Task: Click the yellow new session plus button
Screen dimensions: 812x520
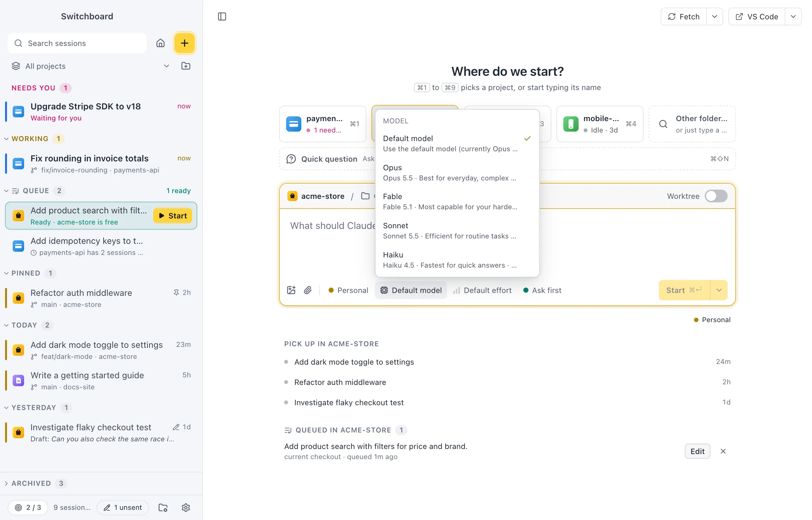Action: [184, 43]
